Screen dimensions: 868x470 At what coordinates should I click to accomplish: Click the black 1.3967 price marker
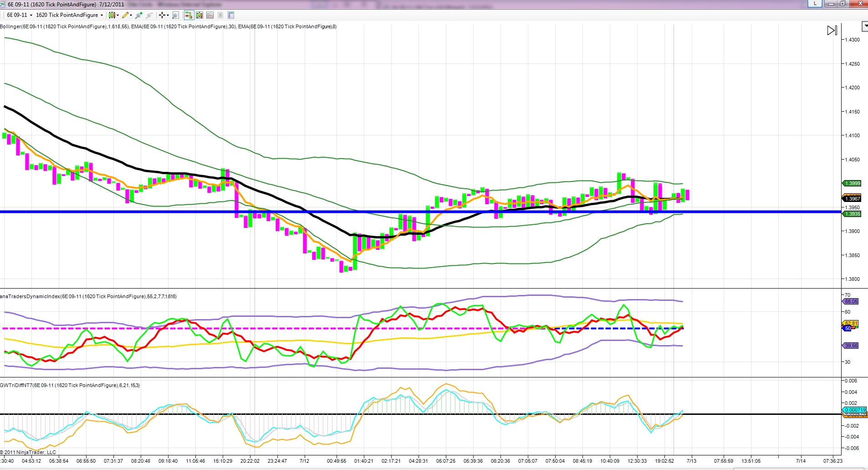pos(852,199)
